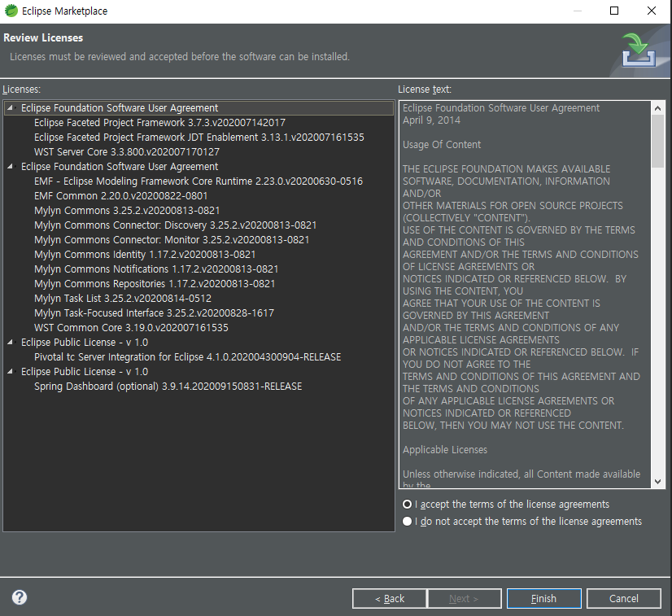The image size is (672, 616).
Task: Select EMF Common 2.20.0 row
Action: [x=121, y=195]
